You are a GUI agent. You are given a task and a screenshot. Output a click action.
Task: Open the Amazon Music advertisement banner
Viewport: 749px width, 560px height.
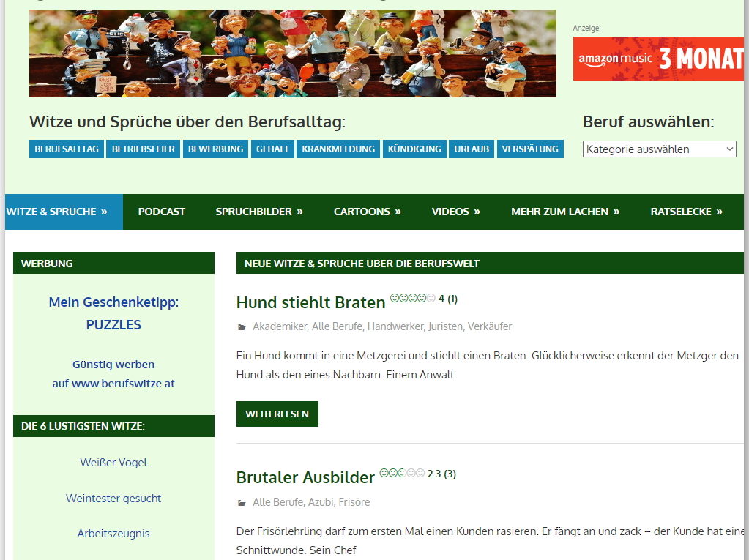pyautogui.click(x=659, y=59)
